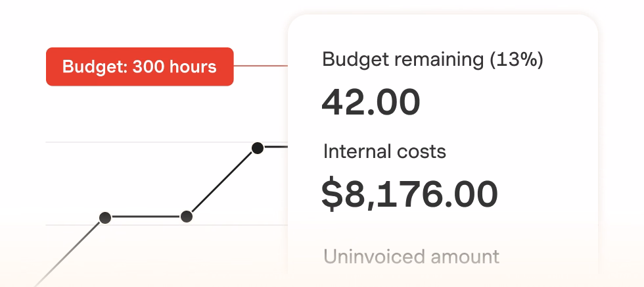Select the $8,176.00 internal costs value

[x=409, y=193]
